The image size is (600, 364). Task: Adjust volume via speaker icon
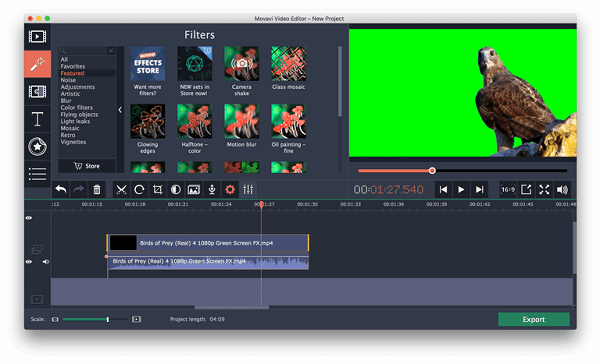562,189
